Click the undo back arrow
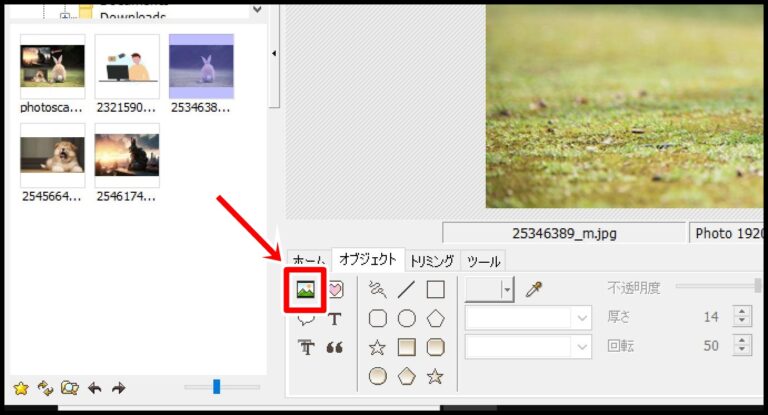 [x=95, y=388]
